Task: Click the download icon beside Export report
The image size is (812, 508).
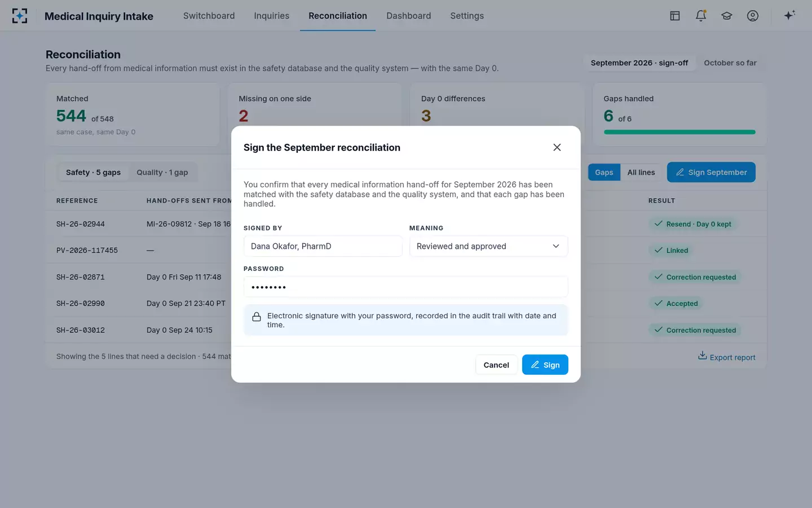Action: 703,356
